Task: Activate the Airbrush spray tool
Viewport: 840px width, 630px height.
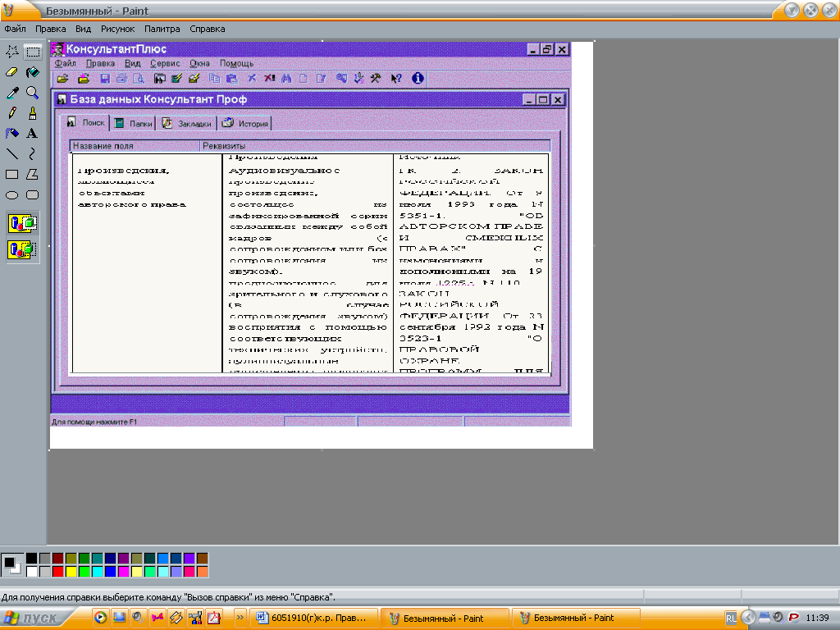Action: (11, 134)
